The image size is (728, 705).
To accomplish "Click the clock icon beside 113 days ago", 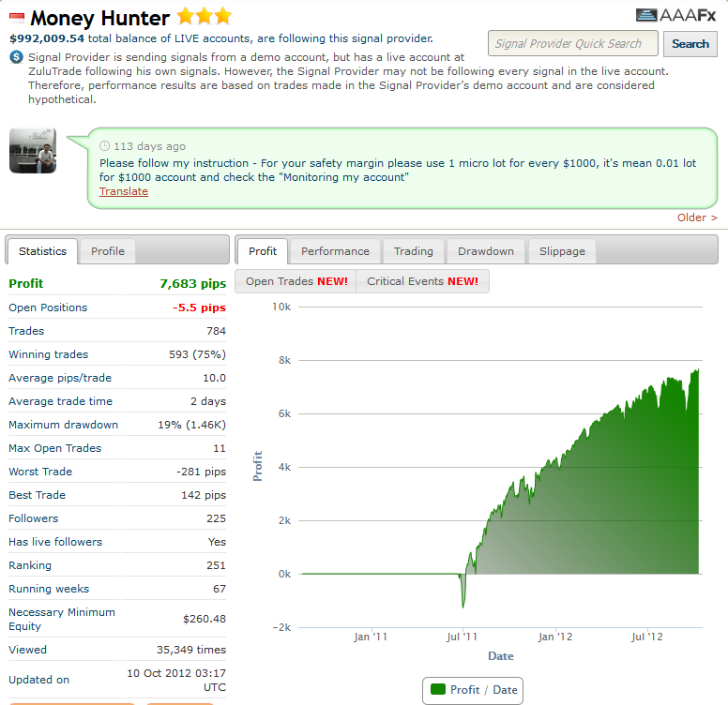I will 105,146.
